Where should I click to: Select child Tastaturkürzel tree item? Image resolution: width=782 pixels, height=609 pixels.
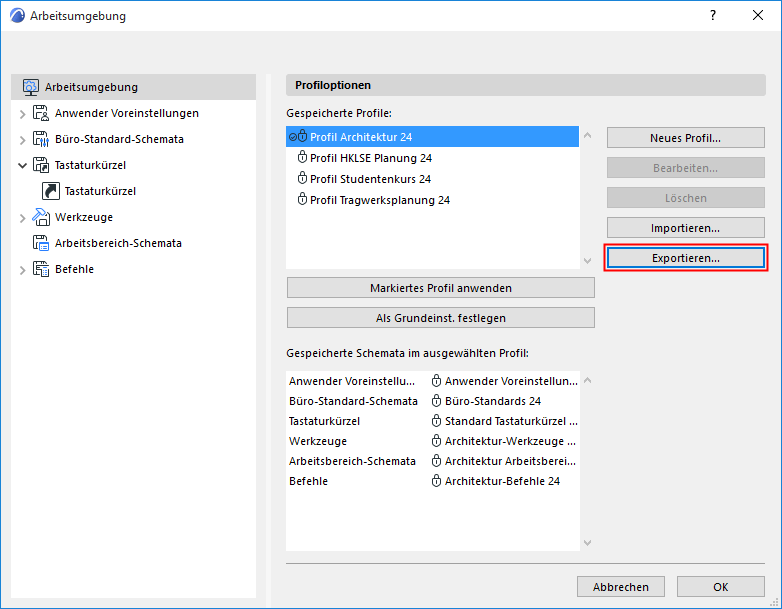click(100, 191)
